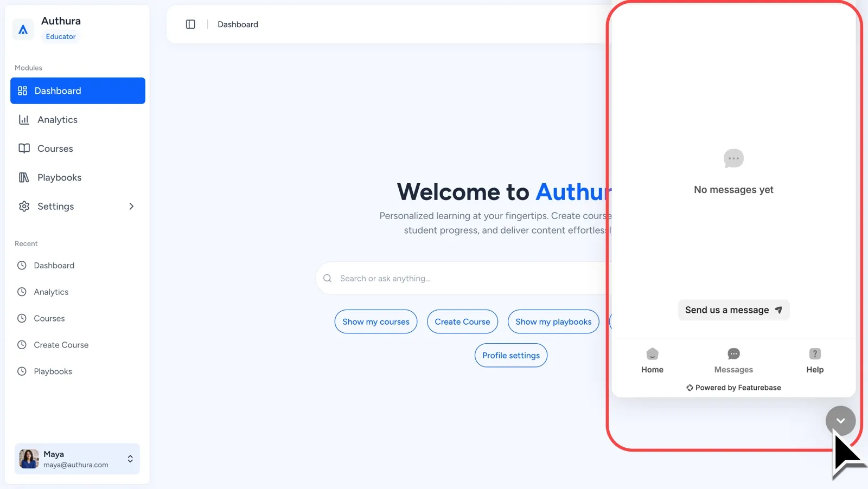868x489 pixels.
Task: Click clock icon beside recent Create Course
Action: click(22, 345)
